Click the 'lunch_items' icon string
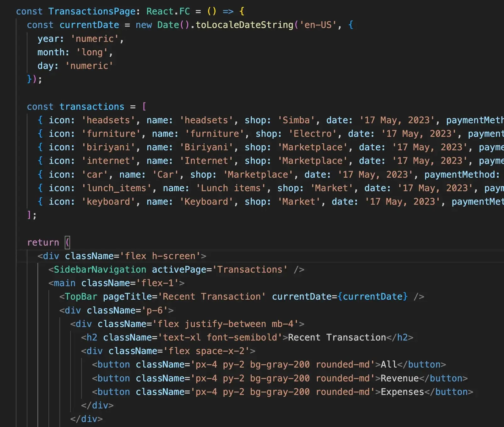The image size is (504, 427). (x=117, y=188)
